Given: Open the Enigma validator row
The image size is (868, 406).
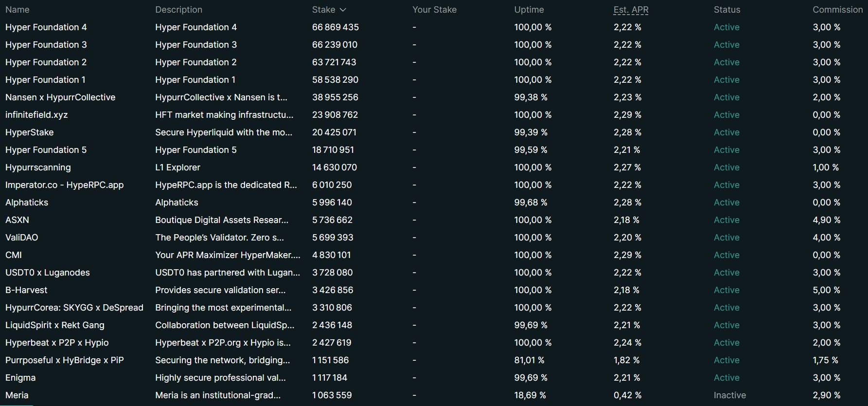Looking at the screenshot, I should coord(20,377).
